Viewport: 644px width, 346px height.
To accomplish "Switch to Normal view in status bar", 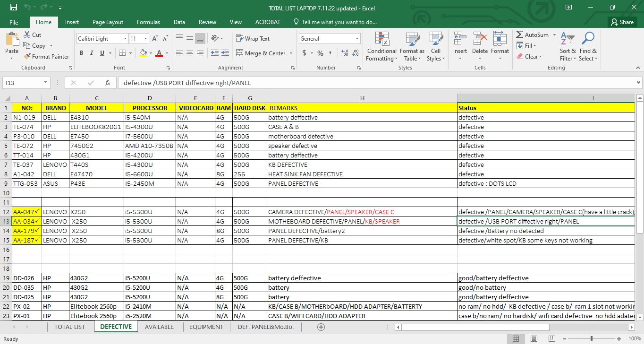I will click(x=516, y=339).
